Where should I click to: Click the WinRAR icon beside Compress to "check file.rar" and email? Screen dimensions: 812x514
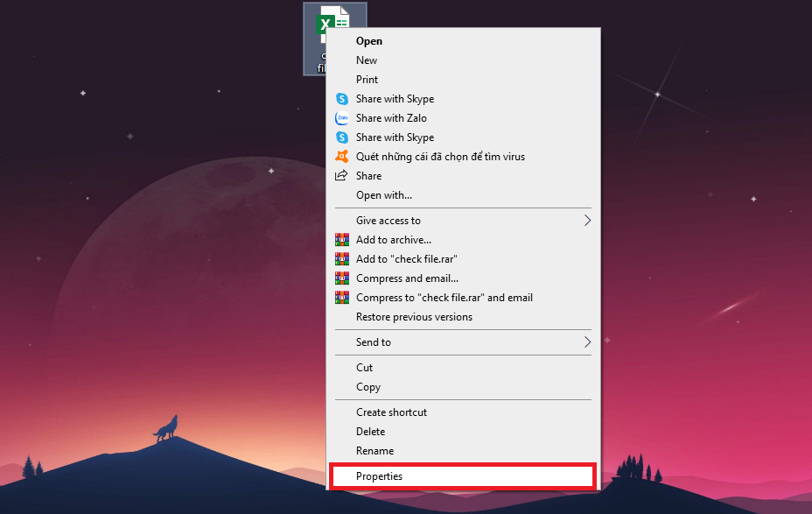[x=342, y=298]
